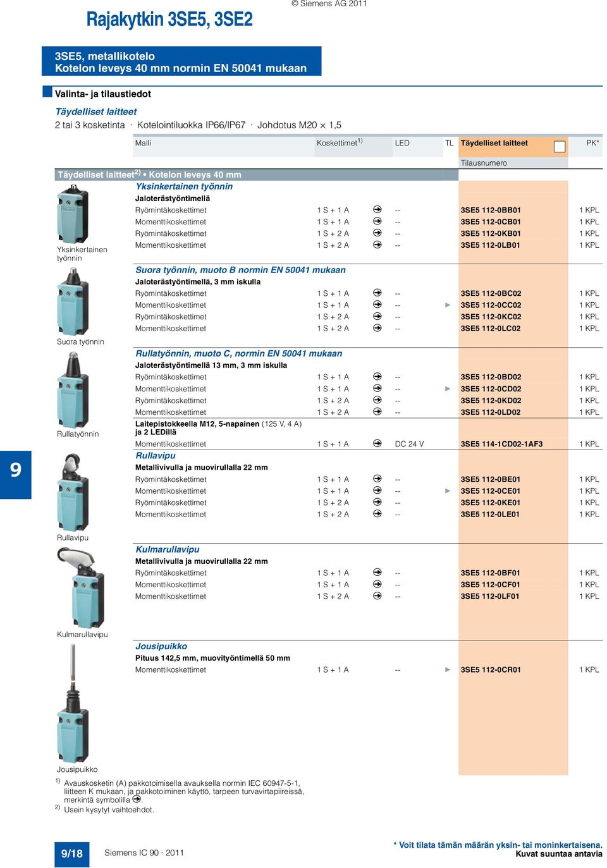Select order number 3SE5 112-0BE01
Screen dimensions: 607x868
491,479
